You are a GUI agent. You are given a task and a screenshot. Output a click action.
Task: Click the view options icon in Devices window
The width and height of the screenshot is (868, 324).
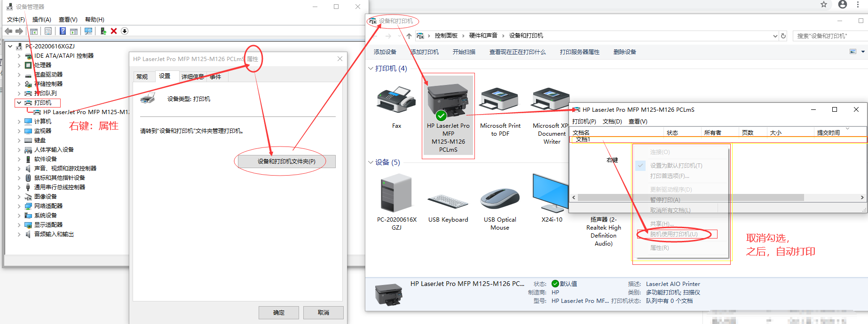click(853, 52)
